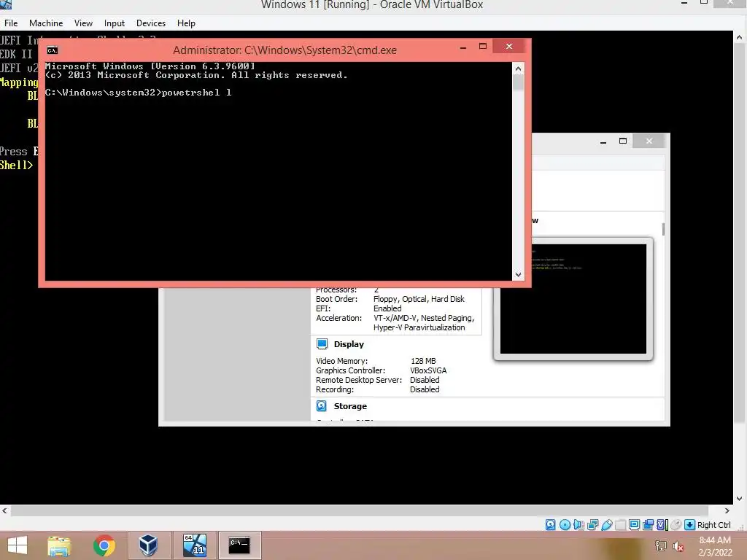Viewport: 747px width, 560px height.
Task: Click VM window vertical scrollbar down arrow
Action: pos(740,499)
